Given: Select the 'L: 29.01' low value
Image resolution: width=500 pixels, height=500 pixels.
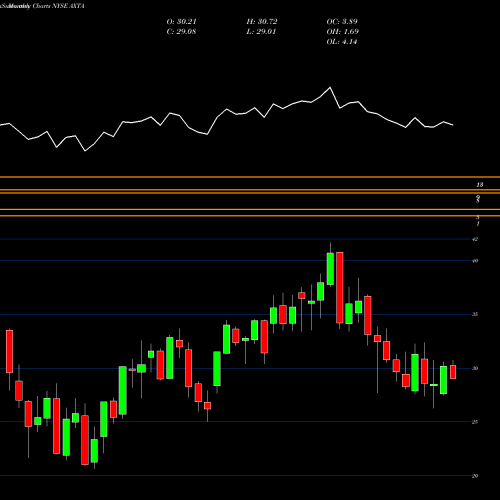Looking at the screenshot, I should click(261, 32).
